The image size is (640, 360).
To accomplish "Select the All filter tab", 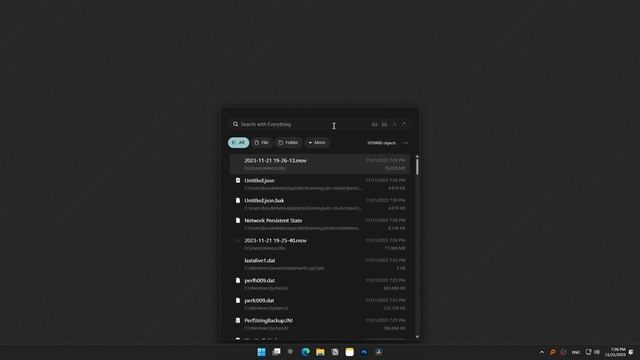I will tap(238, 142).
